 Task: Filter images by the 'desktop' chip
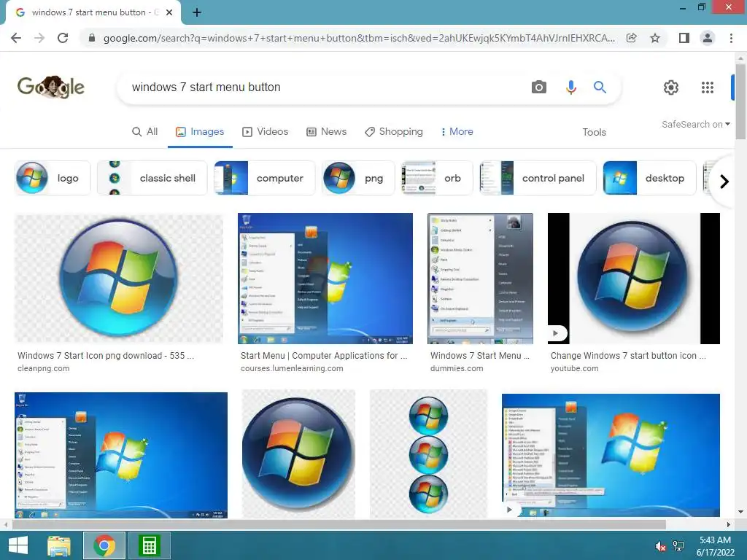pos(649,178)
